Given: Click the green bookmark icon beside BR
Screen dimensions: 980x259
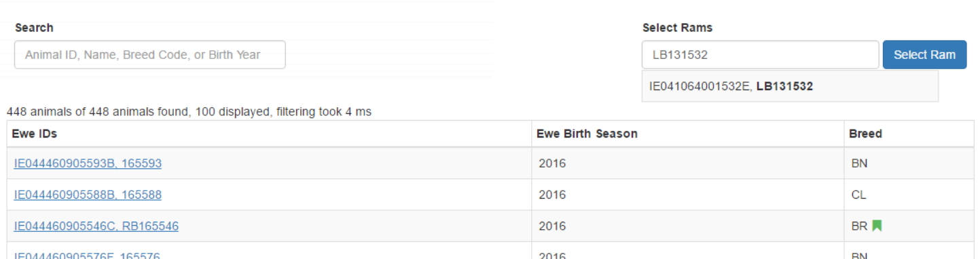Looking at the screenshot, I should tap(876, 226).
